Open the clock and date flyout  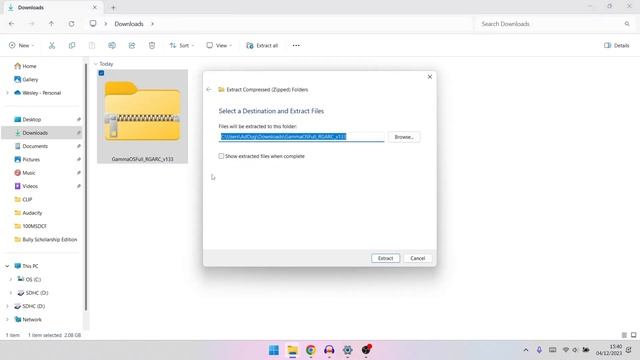point(609,350)
